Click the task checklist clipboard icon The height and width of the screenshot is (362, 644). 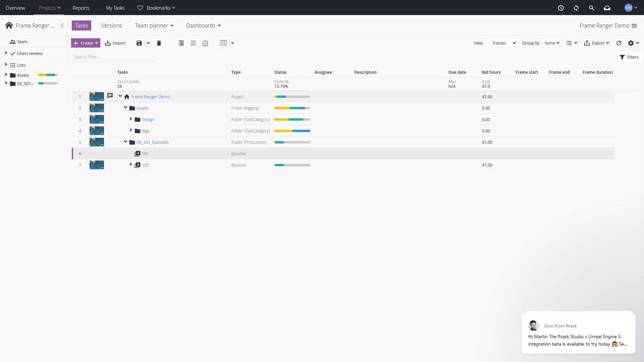coord(205,43)
